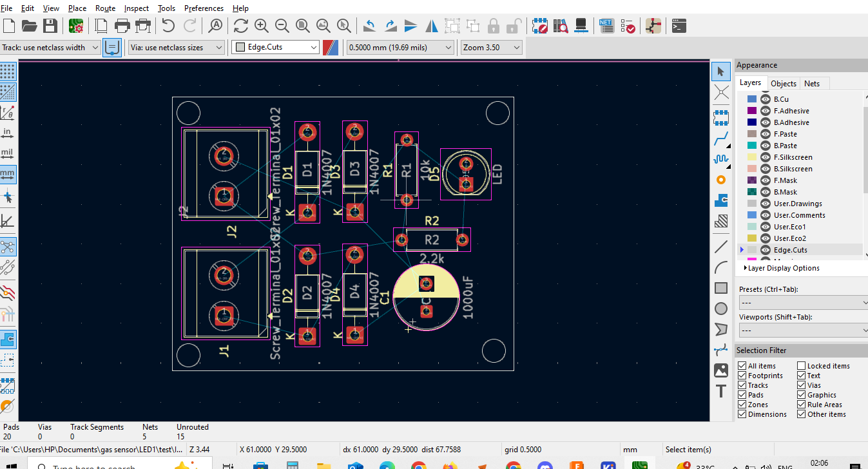The image size is (868, 469).
Task: Open the Track width dropdown
Action: pos(50,47)
